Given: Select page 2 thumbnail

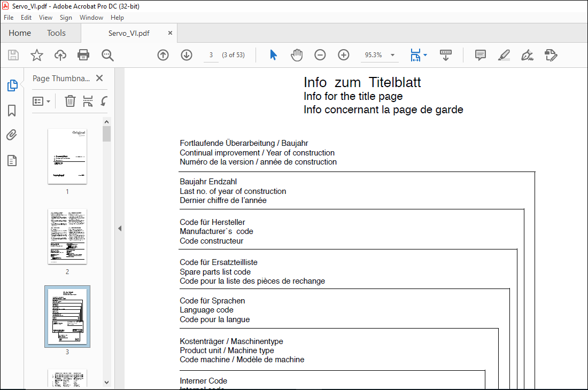Looking at the screenshot, I should tap(67, 236).
